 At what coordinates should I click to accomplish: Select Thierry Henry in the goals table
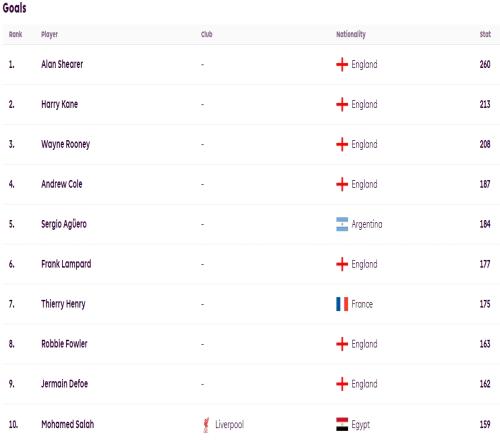click(x=63, y=304)
